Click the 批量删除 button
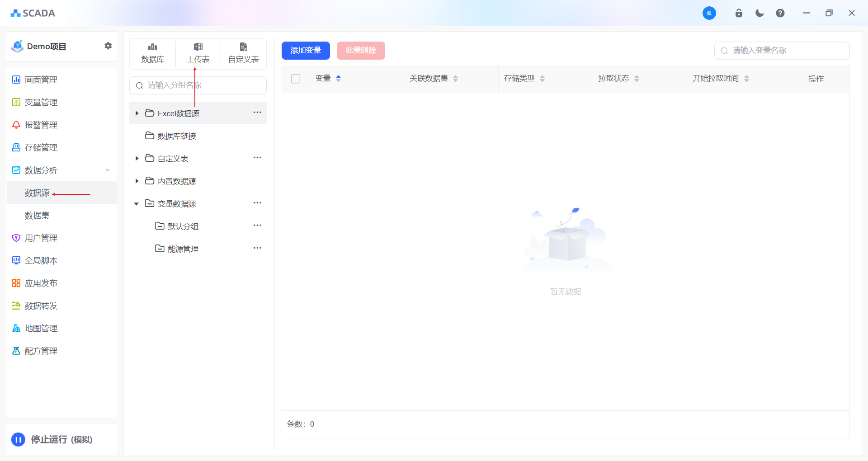Screen dimensions: 868x461 (361, 51)
